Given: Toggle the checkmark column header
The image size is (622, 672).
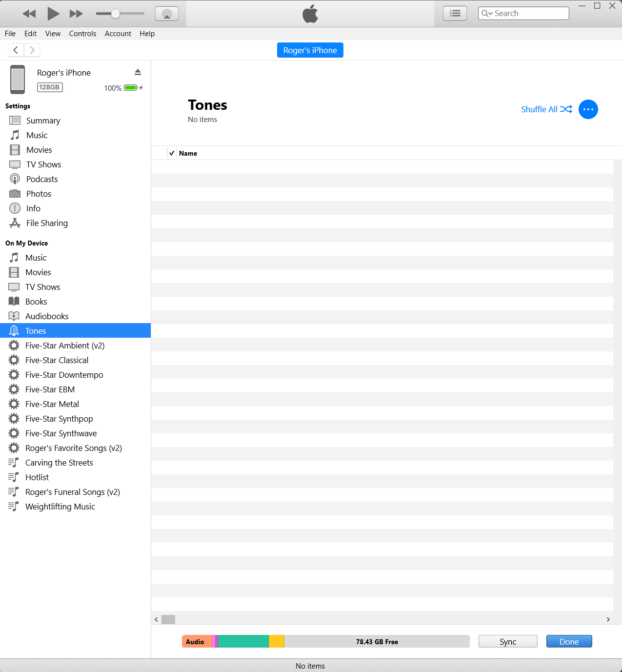Looking at the screenshot, I should tap(172, 153).
